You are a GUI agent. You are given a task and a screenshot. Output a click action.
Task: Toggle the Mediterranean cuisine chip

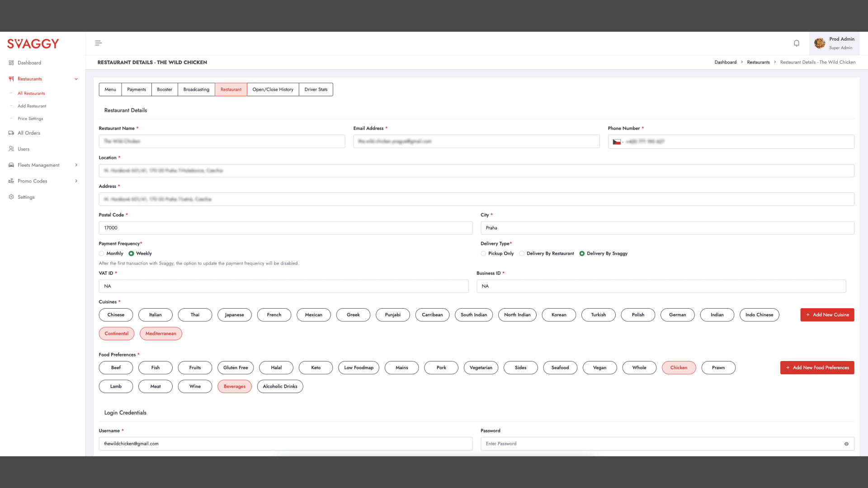click(161, 333)
